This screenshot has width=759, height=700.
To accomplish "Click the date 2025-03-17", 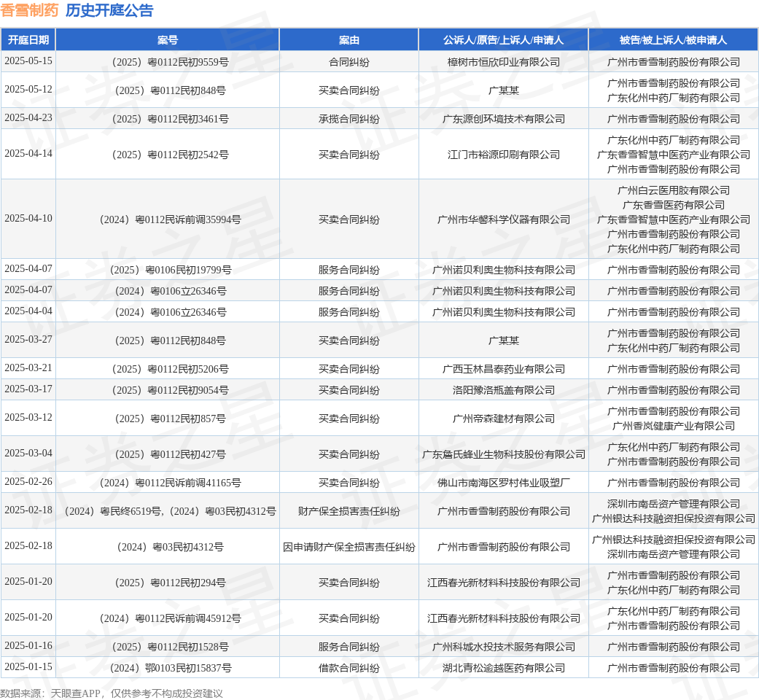I will [x=28, y=389].
